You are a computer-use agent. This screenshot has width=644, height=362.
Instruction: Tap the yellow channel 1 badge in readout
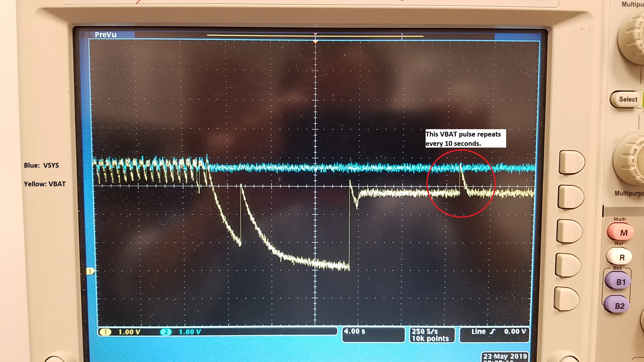[x=105, y=332]
